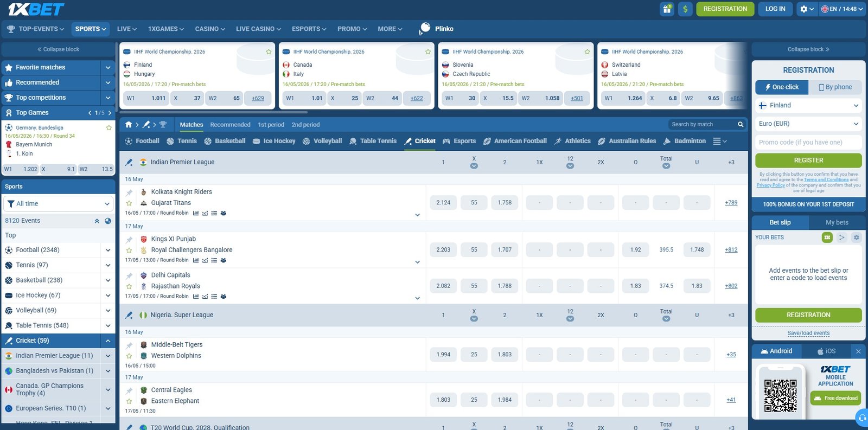Image resolution: width=868 pixels, height=430 pixels.
Task: Star the Delhi Capitals vs Rajasthan Royals match
Action: pos(129,287)
